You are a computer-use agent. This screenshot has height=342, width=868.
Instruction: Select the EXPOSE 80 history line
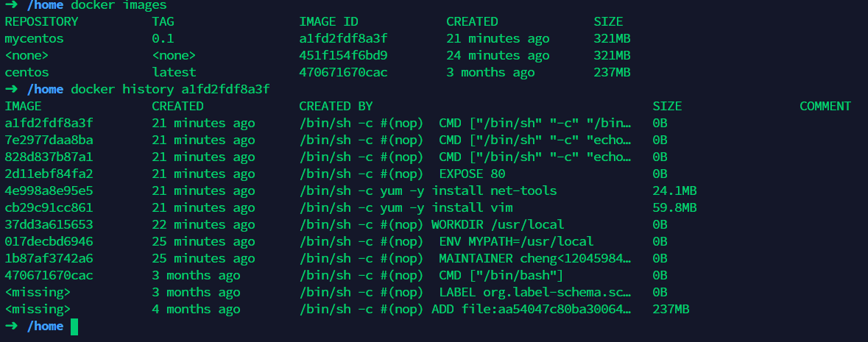402,174
